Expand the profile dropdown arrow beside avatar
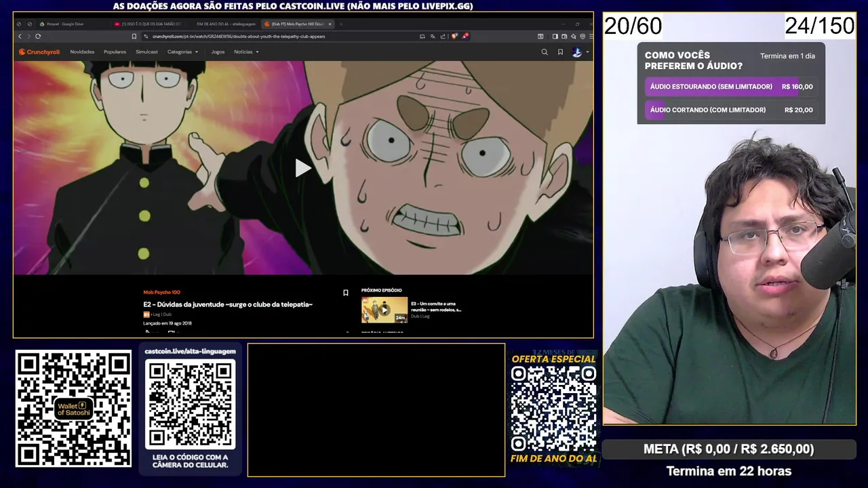The height and width of the screenshot is (488, 868). [x=587, y=52]
